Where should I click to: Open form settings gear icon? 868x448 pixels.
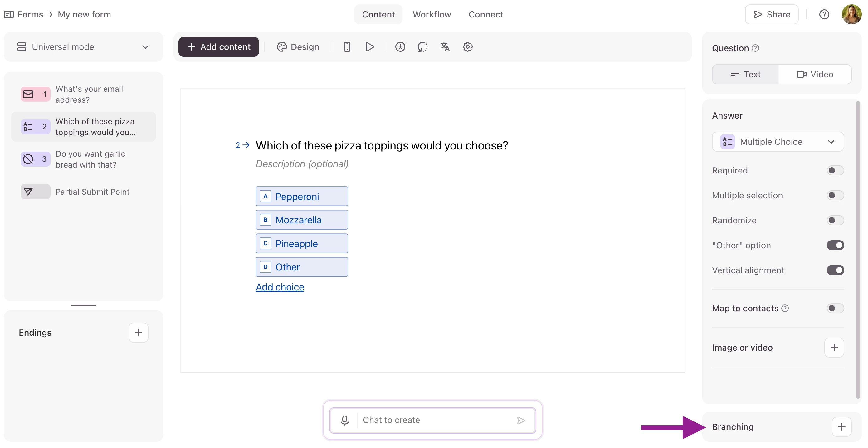pos(467,47)
